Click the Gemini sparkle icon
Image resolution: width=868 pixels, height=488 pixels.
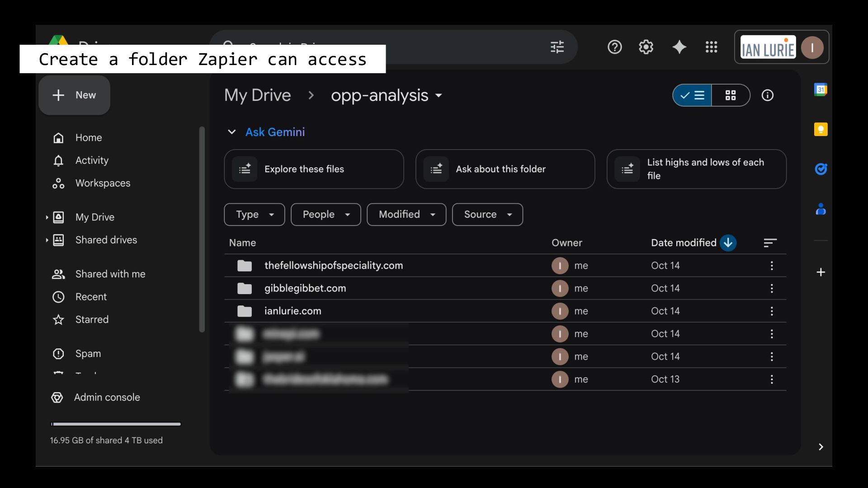pos(679,47)
